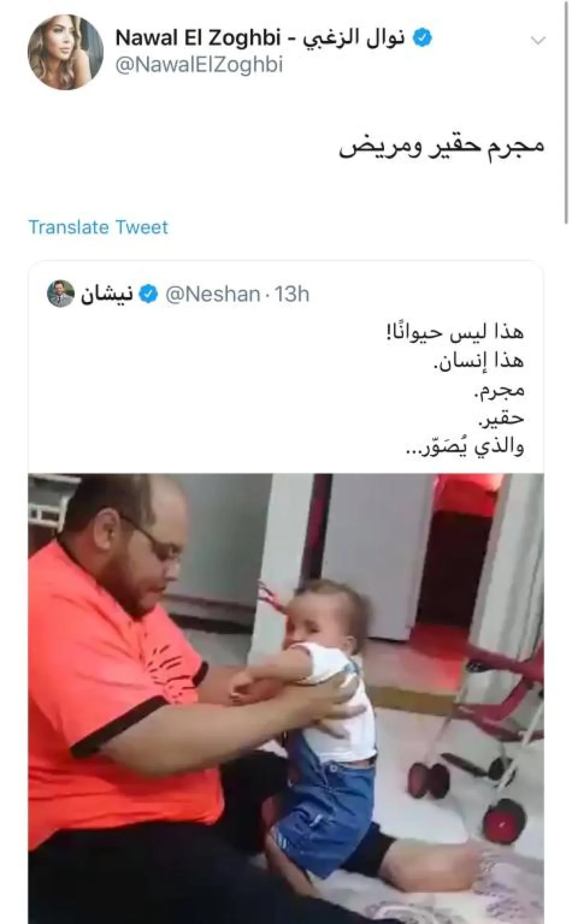
Task: Click the quoted line هذا إنسان.
Action: tap(479, 361)
